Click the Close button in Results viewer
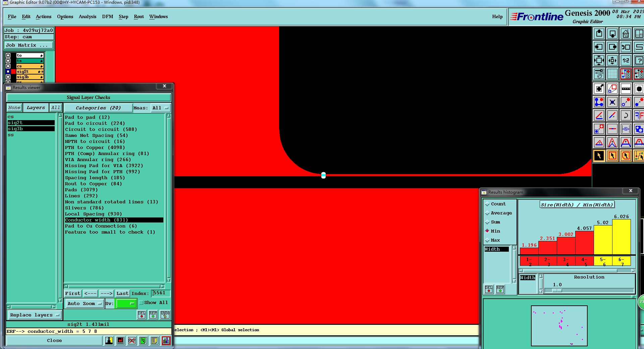This screenshot has height=349, width=644. point(54,341)
